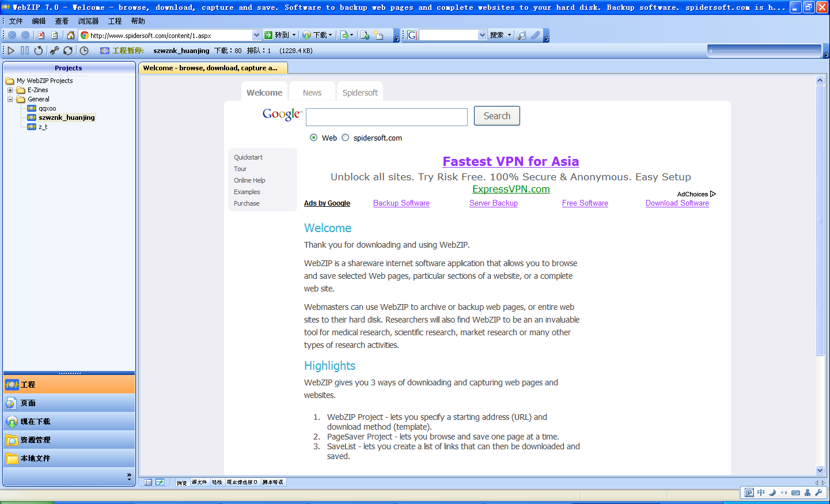Click the Google search input field
The height and width of the screenshot is (504, 830).
(x=386, y=117)
